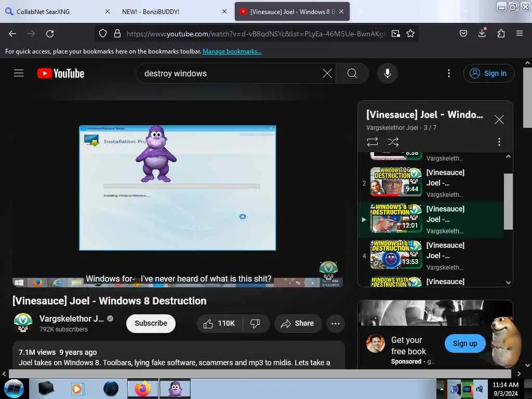Open the Firefox extensions menu
Image resolution: width=532 pixels, height=399 pixels.
[x=501, y=33]
